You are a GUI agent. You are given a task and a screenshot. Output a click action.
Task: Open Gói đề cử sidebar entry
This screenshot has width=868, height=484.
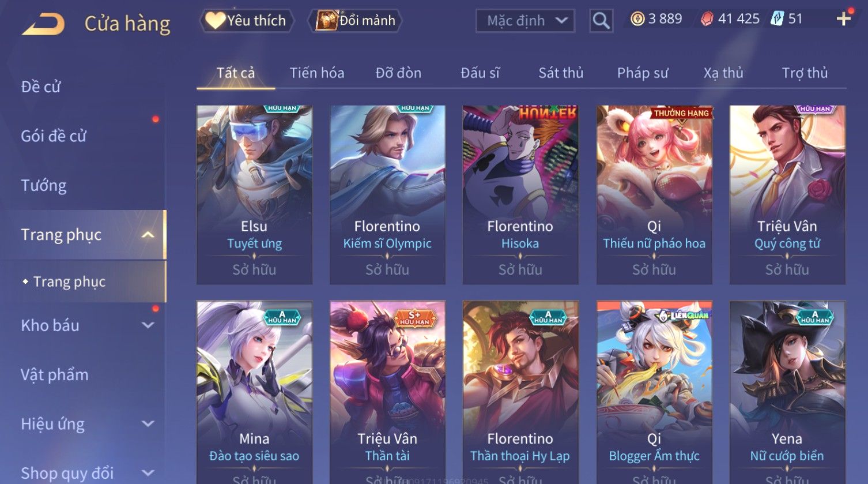tap(54, 136)
